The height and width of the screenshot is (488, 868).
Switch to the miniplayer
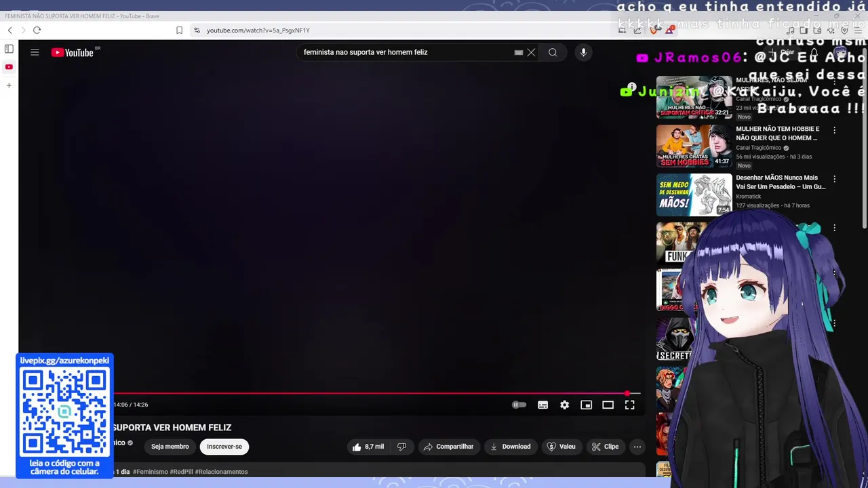(586, 405)
